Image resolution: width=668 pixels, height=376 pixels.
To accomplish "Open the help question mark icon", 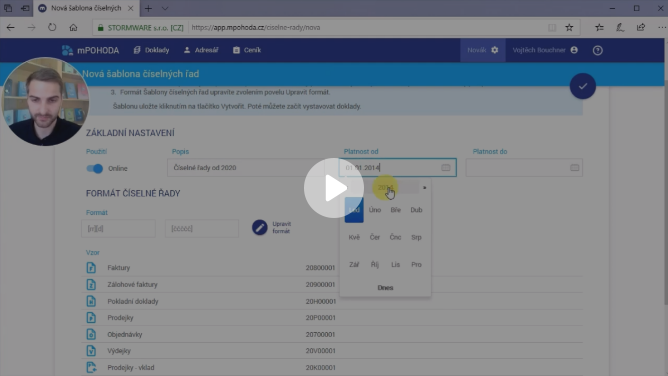I will pyautogui.click(x=598, y=50).
